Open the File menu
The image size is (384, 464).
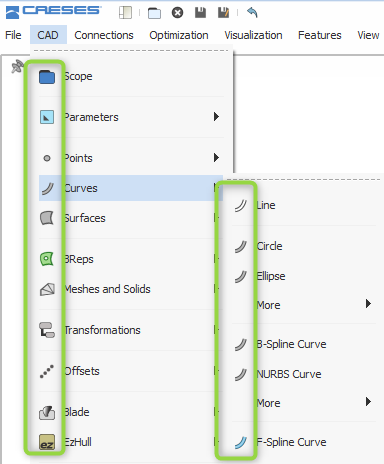point(13,35)
